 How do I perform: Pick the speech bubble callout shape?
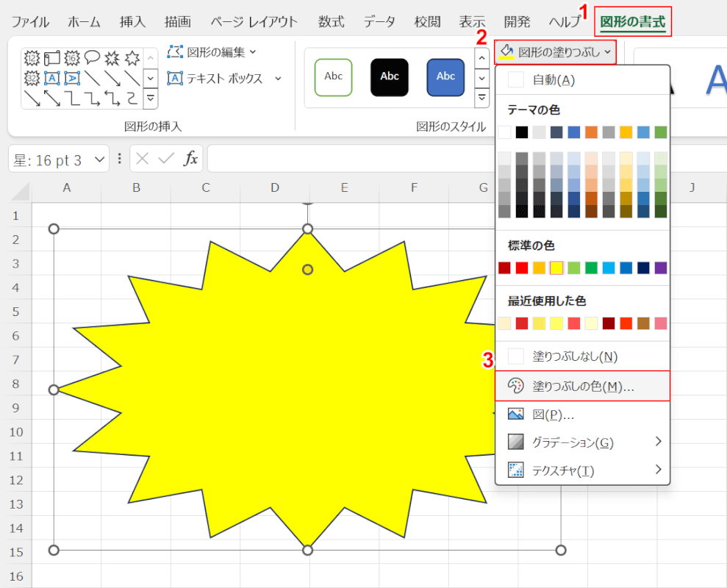92,58
